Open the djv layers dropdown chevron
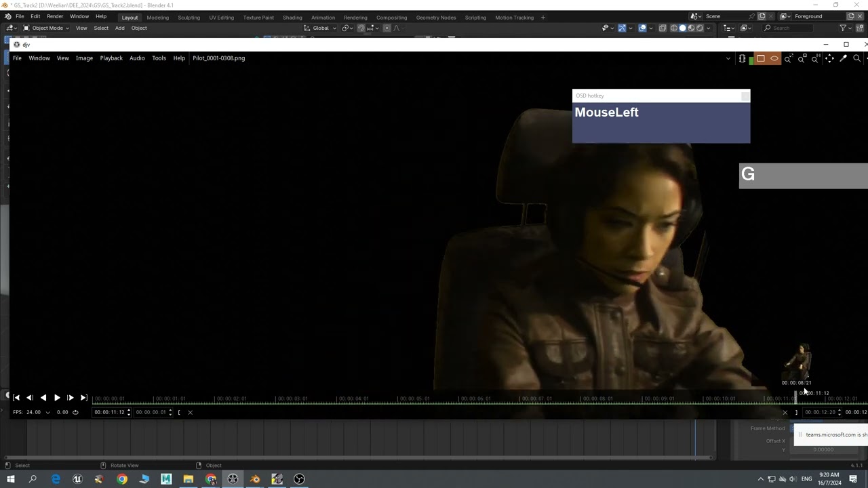Image resolution: width=868 pixels, height=488 pixels. (x=728, y=58)
